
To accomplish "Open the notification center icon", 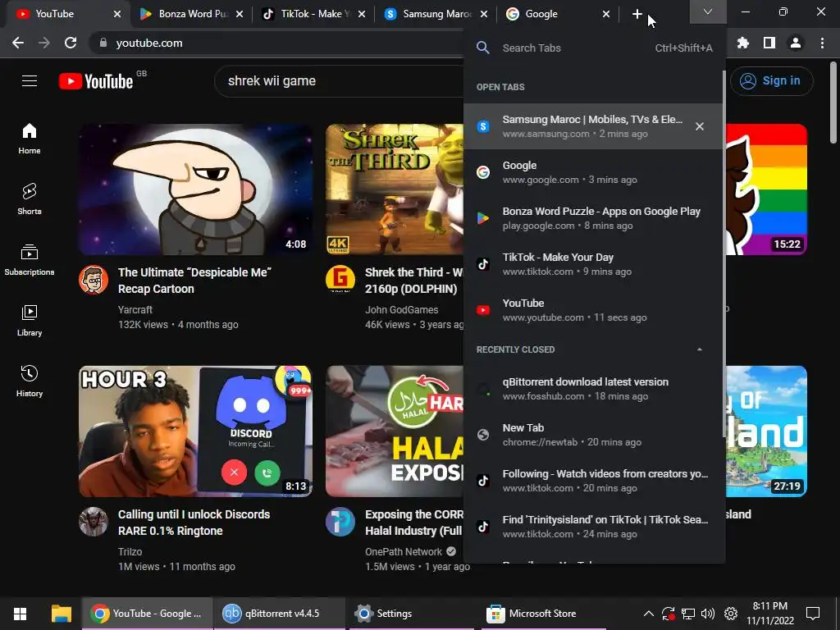I will pyautogui.click(x=813, y=614).
